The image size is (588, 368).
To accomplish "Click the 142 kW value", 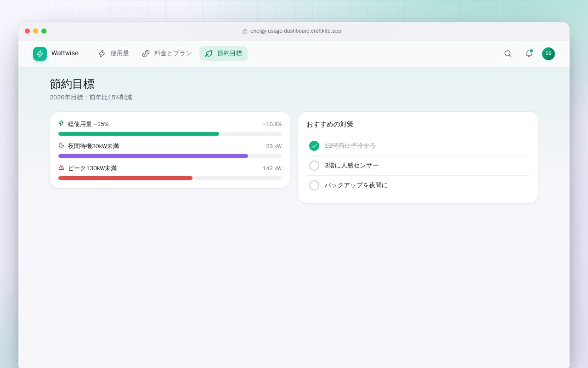I will 272,168.
